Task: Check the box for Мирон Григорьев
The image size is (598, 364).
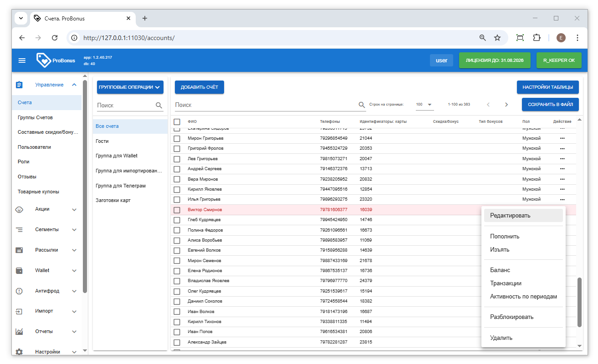Action: [x=177, y=138]
